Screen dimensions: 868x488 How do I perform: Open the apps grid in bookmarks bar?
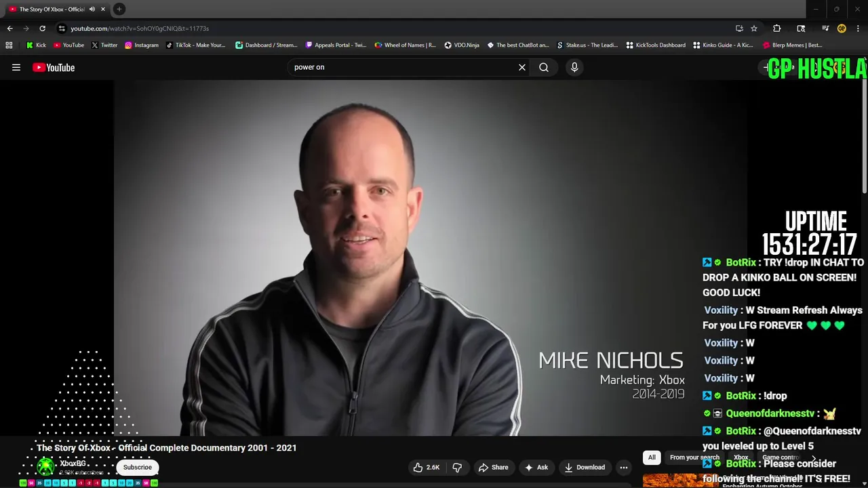[x=9, y=45]
